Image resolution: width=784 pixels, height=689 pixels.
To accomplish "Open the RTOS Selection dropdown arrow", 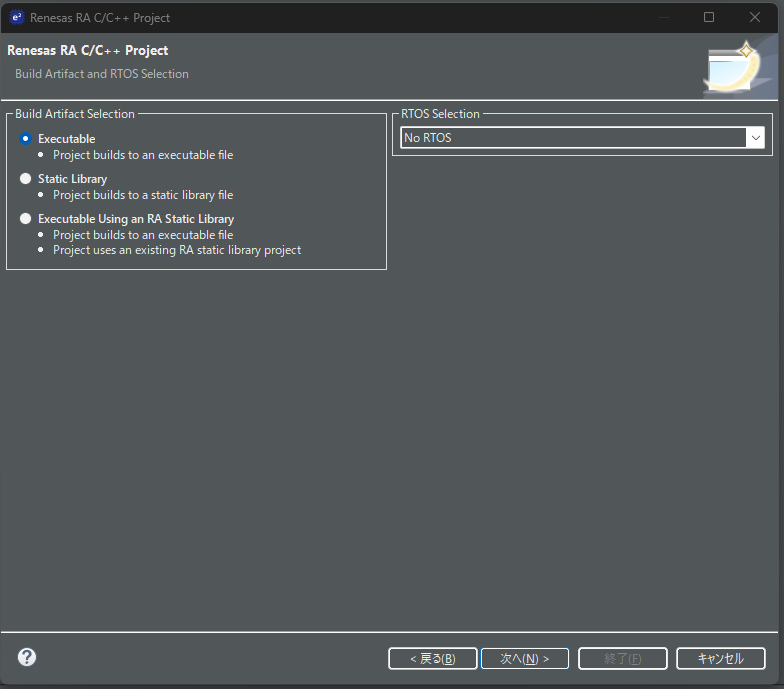I will pyautogui.click(x=756, y=138).
